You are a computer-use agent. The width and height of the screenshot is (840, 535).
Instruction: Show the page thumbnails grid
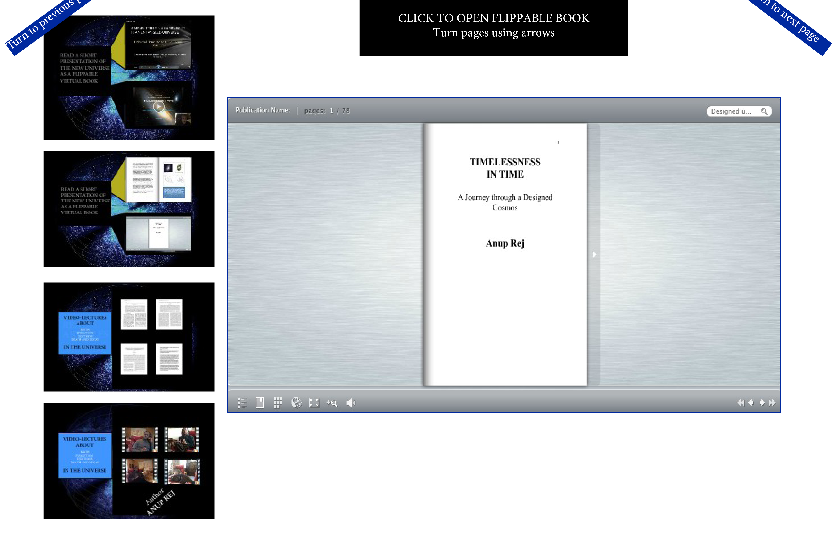pyautogui.click(x=278, y=403)
